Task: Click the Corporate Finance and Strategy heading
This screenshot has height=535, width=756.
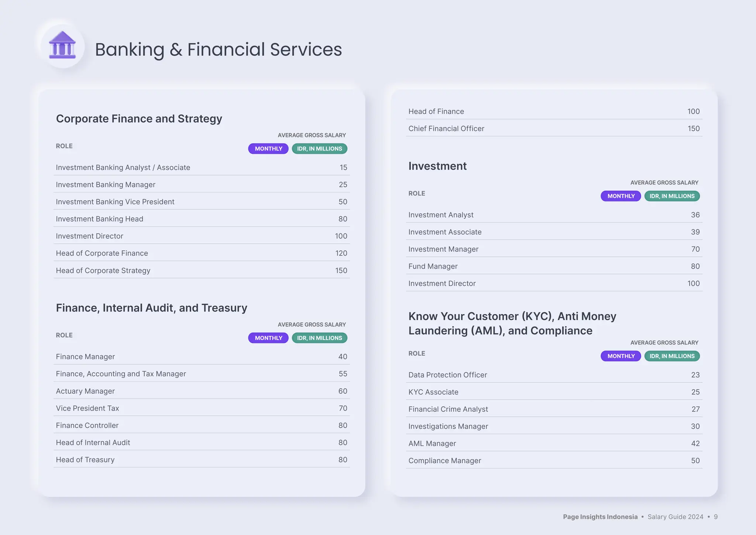Action: pos(139,119)
